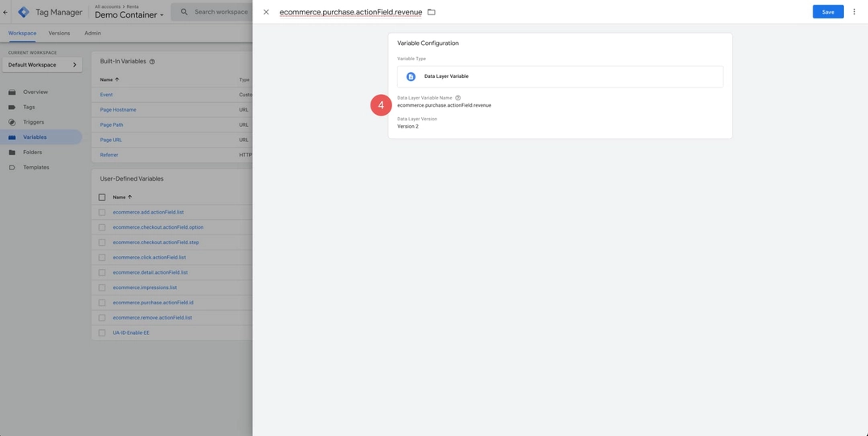The width and height of the screenshot is (868, 436).
Task: Switch to the Workspace tab
Action: (23, 33)
